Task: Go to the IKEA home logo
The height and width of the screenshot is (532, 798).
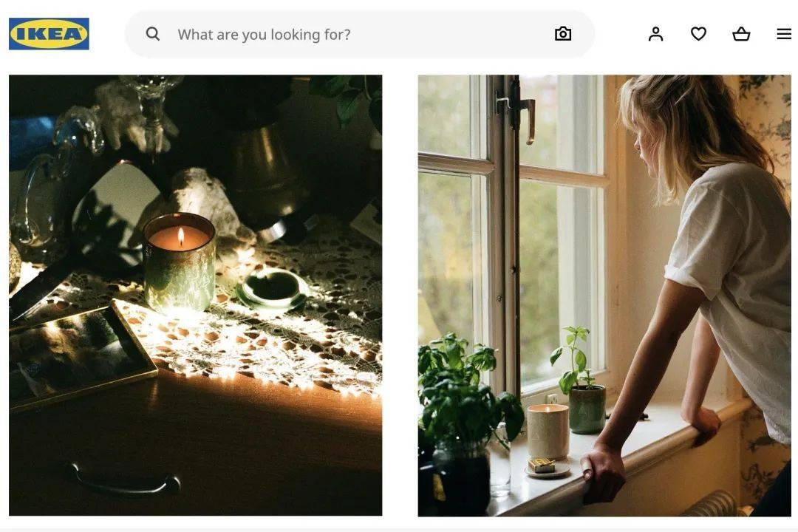Action: point(49,33)
